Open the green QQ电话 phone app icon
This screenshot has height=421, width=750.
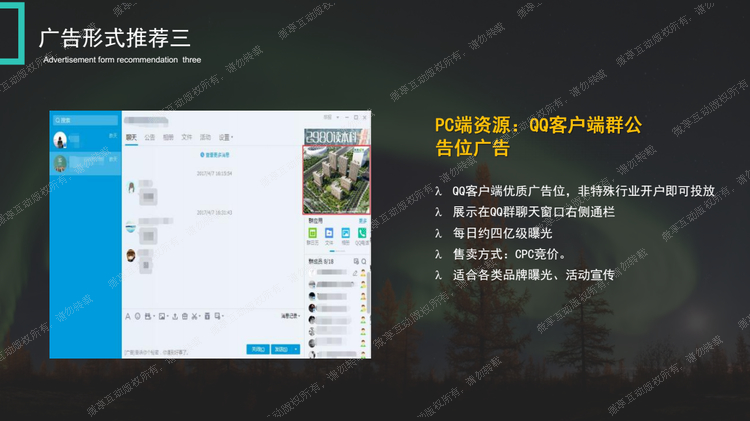(x=362, y=233)
